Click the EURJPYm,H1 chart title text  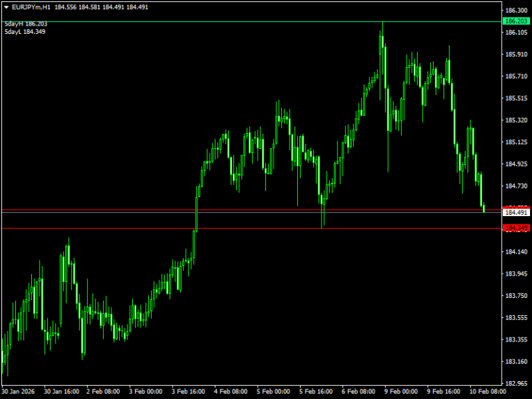tap(31, 7)
